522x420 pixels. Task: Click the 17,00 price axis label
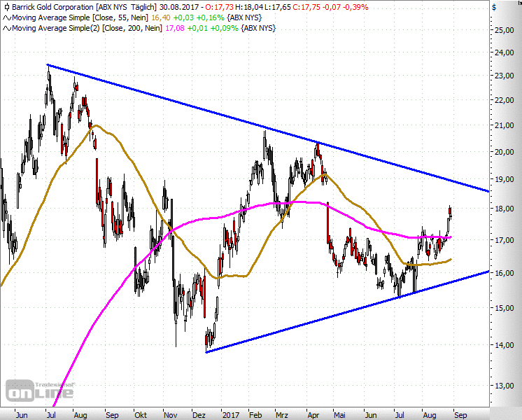click(x=505, y=240)
